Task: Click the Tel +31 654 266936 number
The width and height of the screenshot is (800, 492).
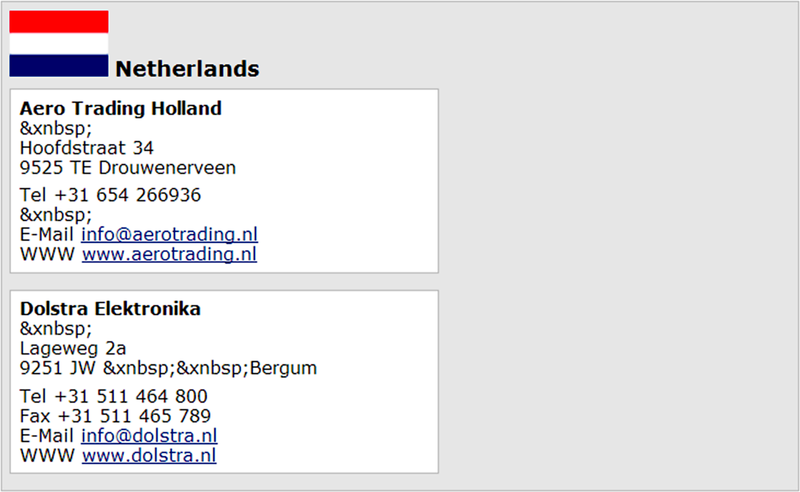Action: [x=110, y=195]
